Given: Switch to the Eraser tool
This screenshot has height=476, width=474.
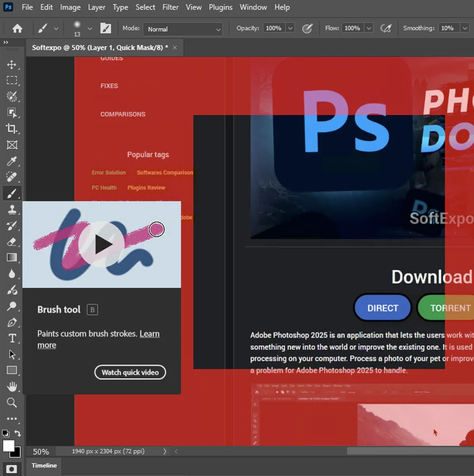Looking at the screenshot, I should coord(12,241).
